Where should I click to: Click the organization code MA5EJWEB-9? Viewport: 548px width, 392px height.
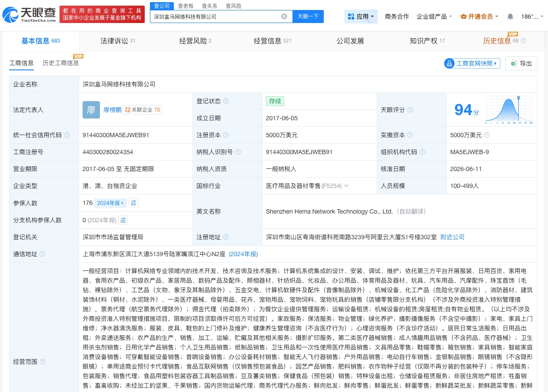pyautogui.click(x=469, y=152)
